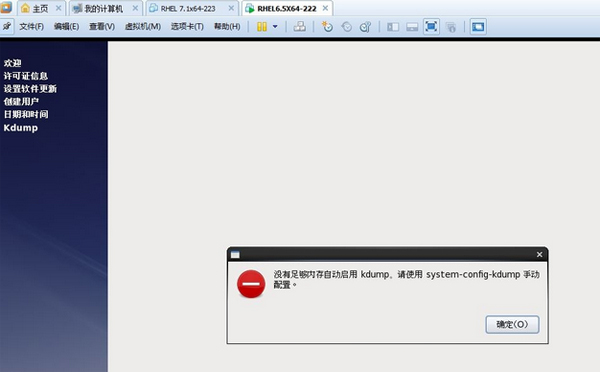The width and height of the screenshot is (600, 372).
Task: Click send Ctrl+Alt+Del toolbar icon
Action: coord(299,27)
